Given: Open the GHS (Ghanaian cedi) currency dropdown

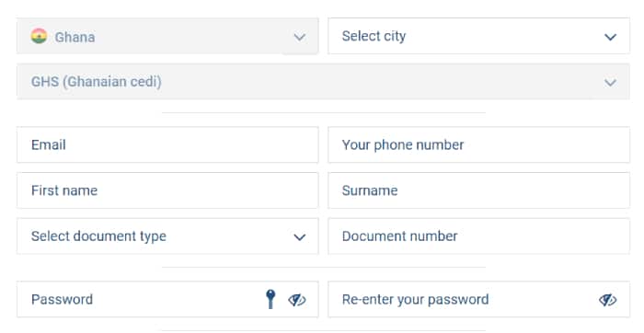Looking at the screenshot, I should [323, 81].
